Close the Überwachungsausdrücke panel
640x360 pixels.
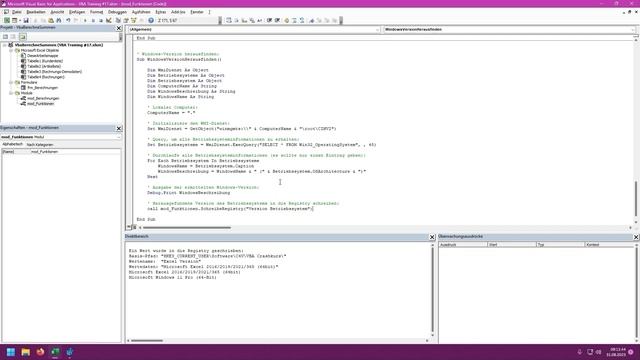(636, 237)
